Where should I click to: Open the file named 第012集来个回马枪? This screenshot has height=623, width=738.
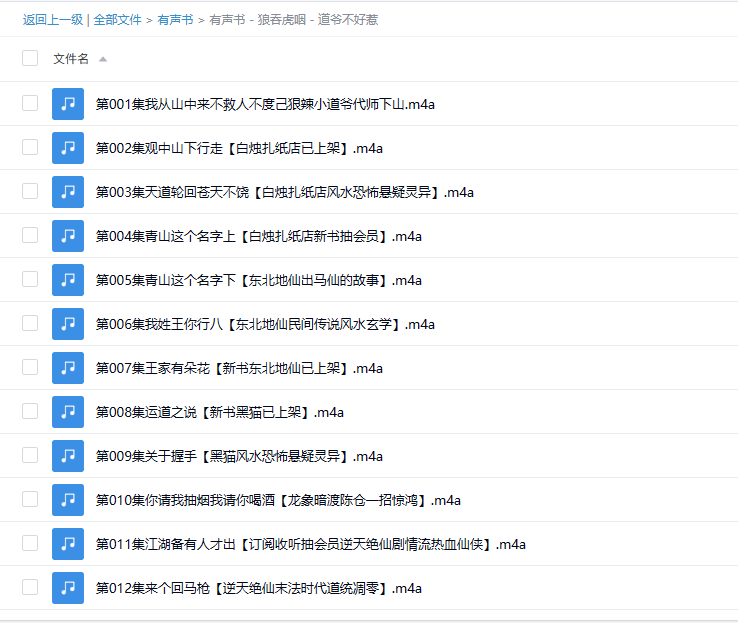(x=258, y=588)
